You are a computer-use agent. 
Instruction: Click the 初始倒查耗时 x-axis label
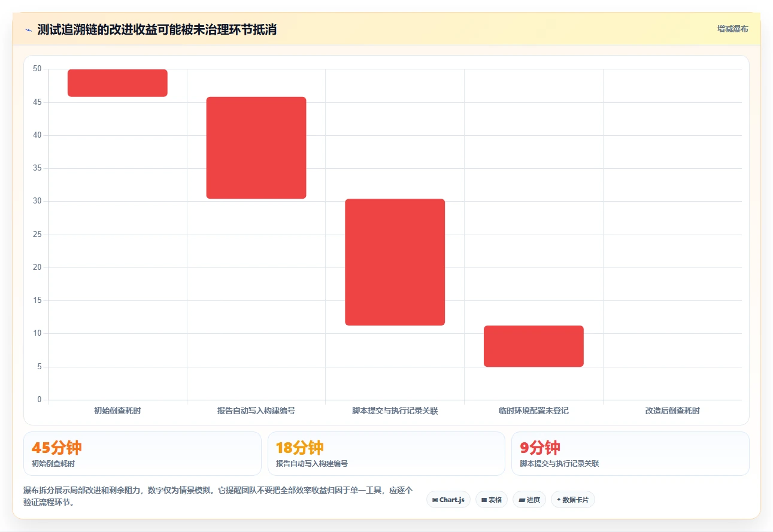117,411
